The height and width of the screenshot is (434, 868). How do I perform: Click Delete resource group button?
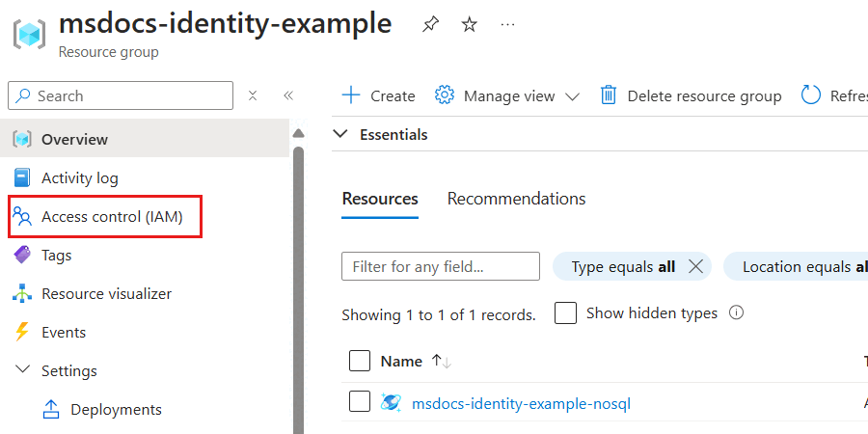[691, 95]
